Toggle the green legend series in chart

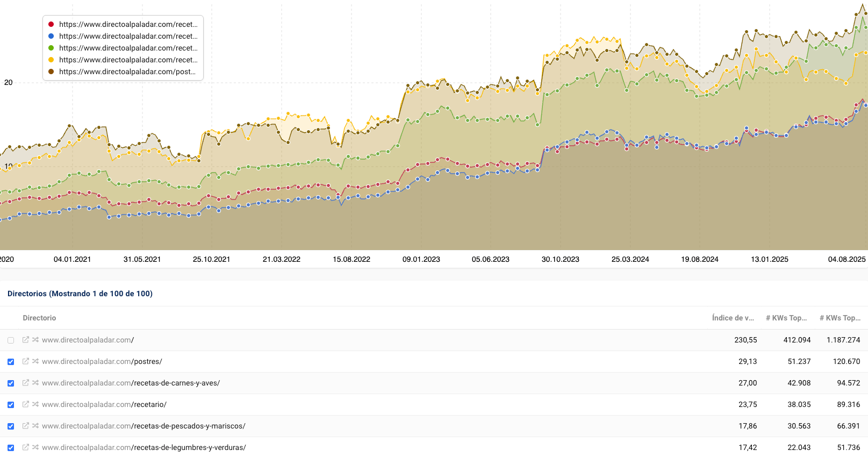pos(128,48)
